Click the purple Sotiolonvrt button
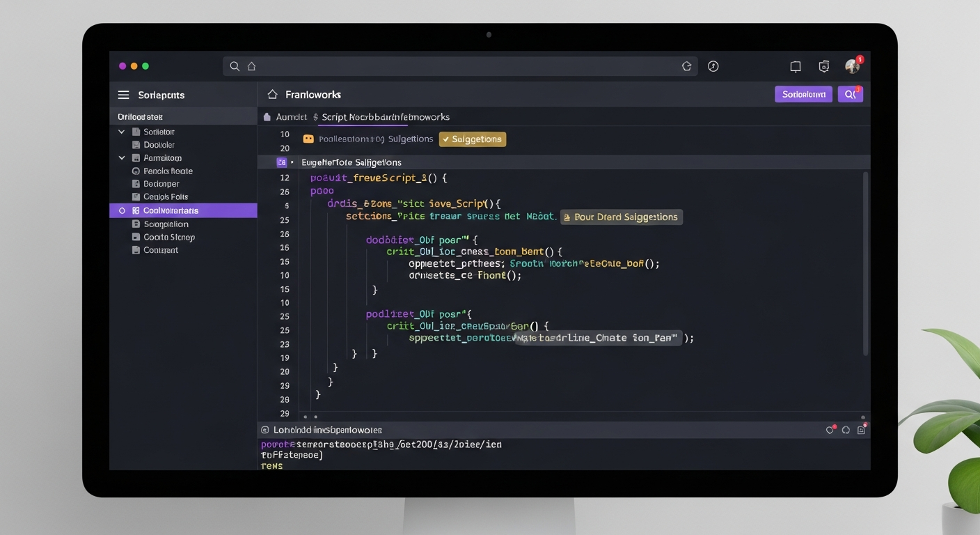Viewport: 980px width, 535px height. point(803,94)
